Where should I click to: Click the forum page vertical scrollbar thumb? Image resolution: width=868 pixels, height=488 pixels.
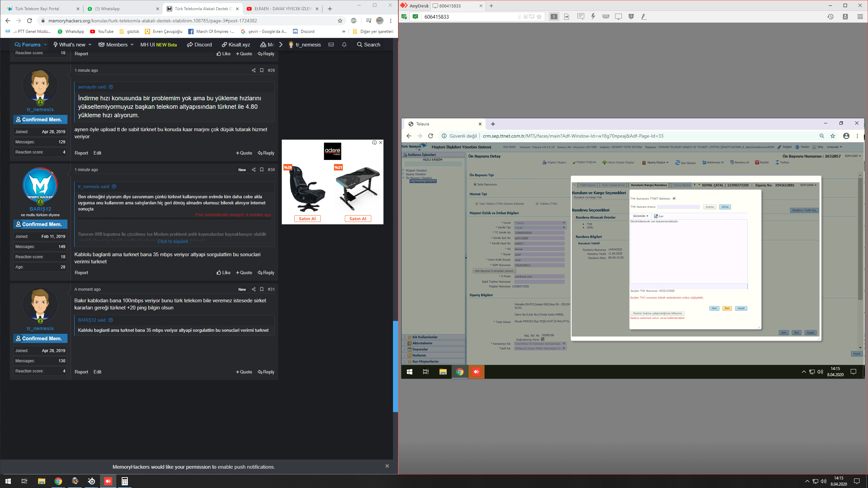(x=395, y=366)
